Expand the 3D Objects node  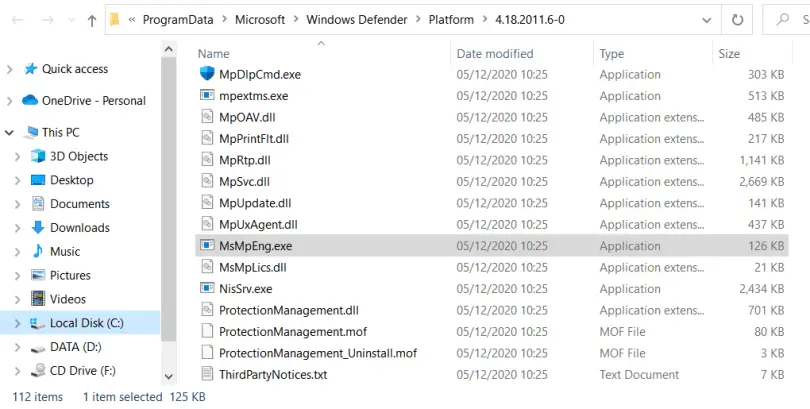point(18,156)
